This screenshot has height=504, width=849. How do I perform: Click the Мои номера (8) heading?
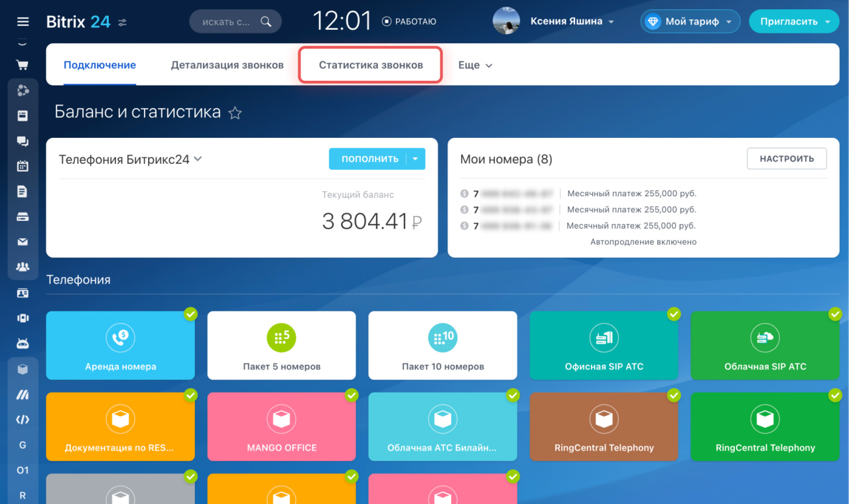coord(506,159)
